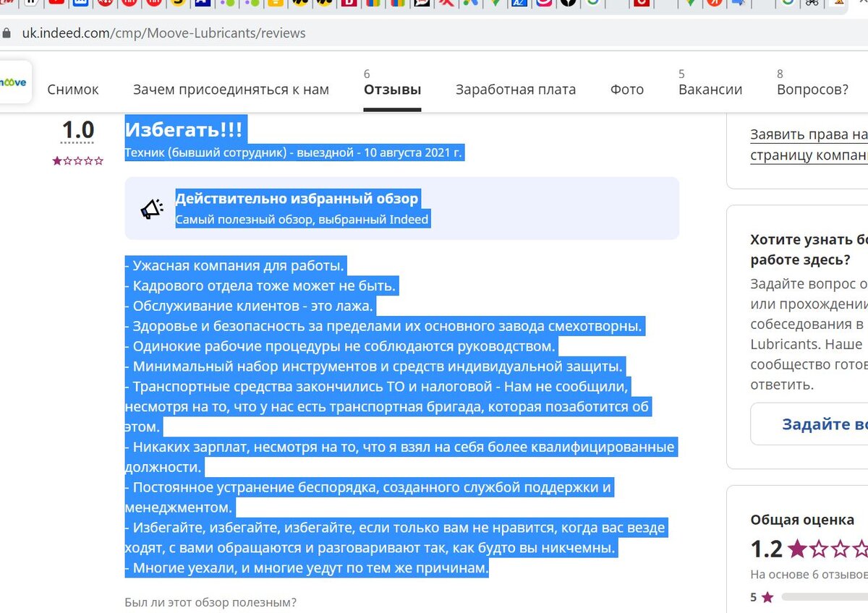Switch to the YouTube browser tab
The width and height of the screenshot is (868, 613).
click(x=57, y=3)
